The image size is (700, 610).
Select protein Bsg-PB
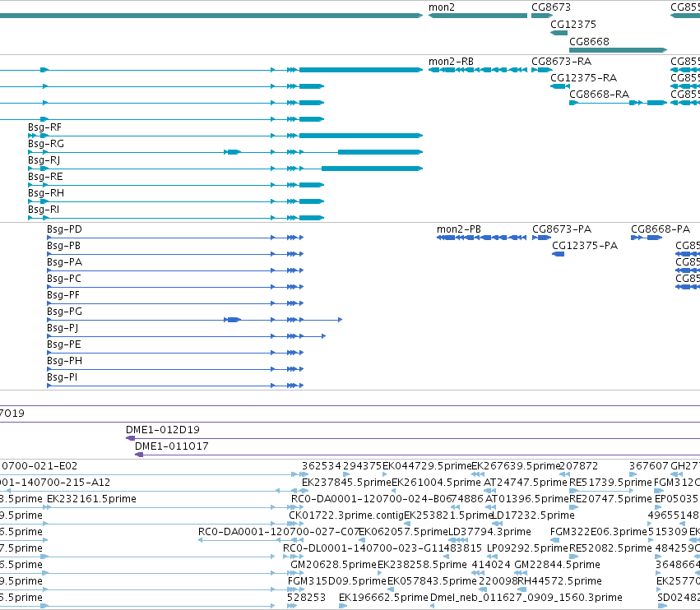click(63, 246)
